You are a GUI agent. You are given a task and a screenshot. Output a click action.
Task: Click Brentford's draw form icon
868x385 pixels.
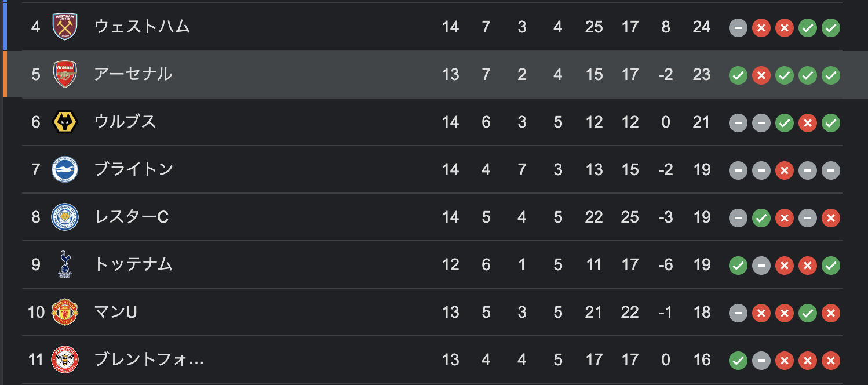point(761,360)
